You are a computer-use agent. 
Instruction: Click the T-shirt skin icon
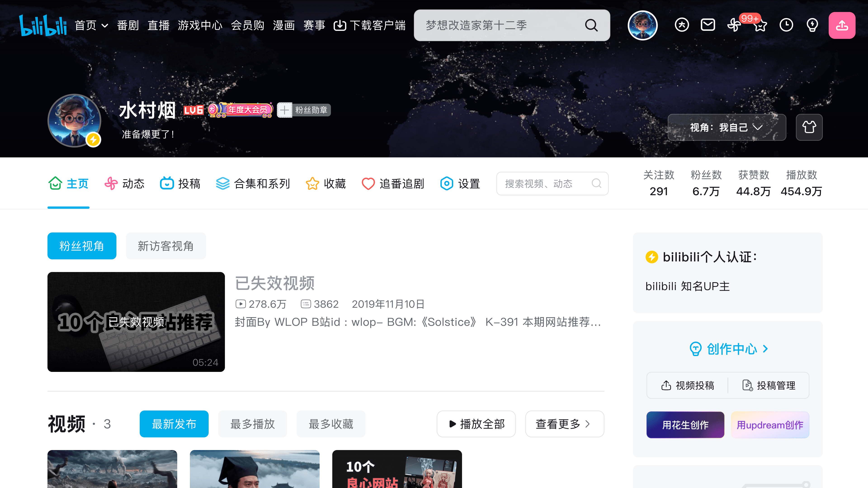click(x=809, y=127)
